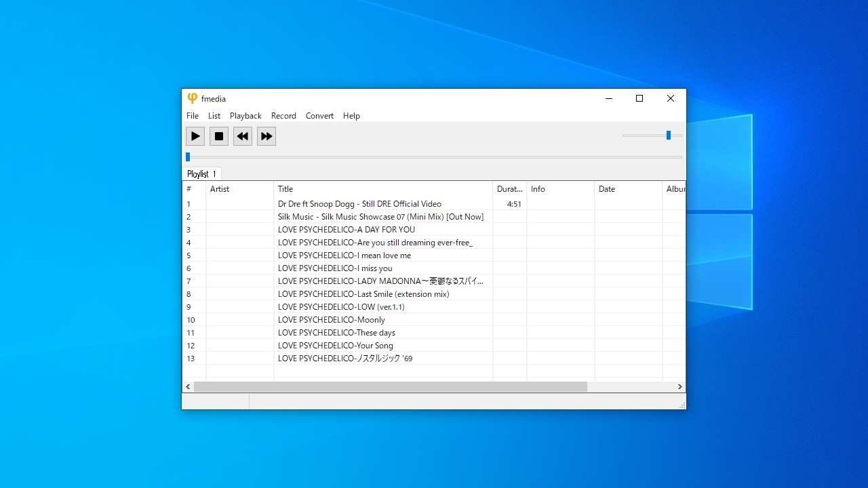Close the fmedia window
Screen dimensions: 868x488
pos(671,98)
